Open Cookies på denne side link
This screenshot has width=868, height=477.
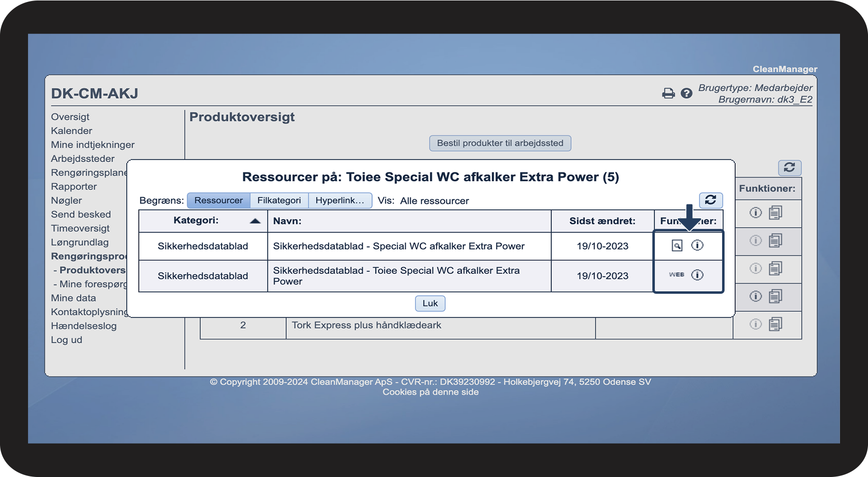pyautogui.click(x=431, y=392)
